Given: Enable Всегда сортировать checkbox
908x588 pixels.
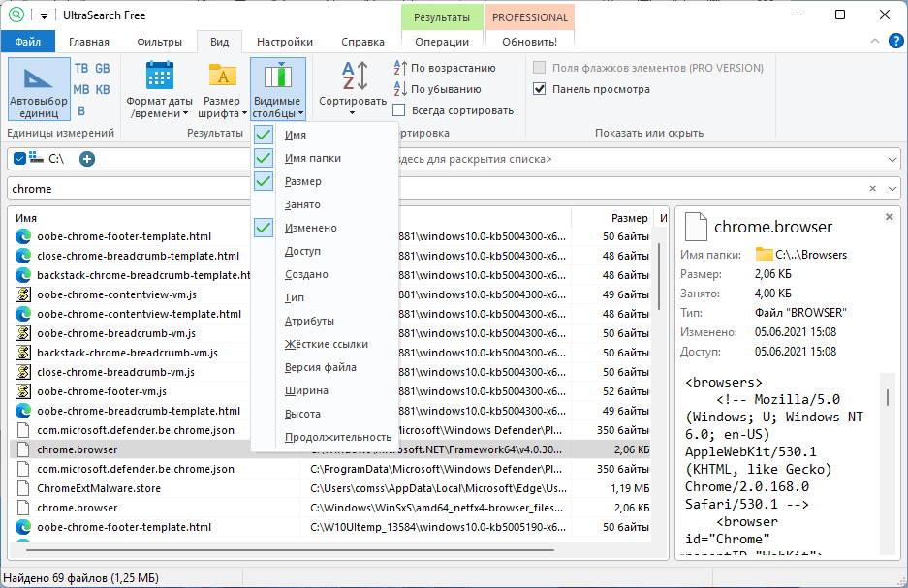Looking at the screenshot, I should [399, 110].
